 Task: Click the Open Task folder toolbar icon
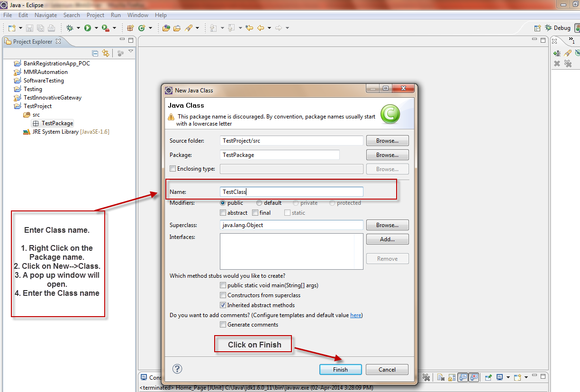[177, 28]
